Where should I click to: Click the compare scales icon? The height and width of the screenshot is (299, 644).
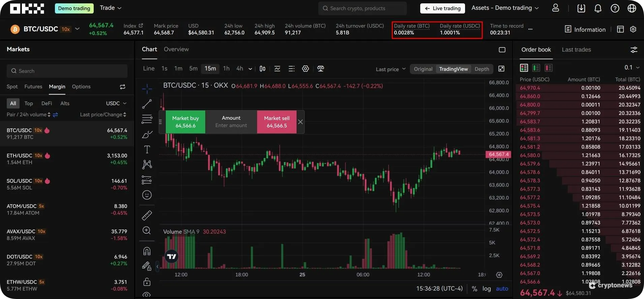coord(320,69)
